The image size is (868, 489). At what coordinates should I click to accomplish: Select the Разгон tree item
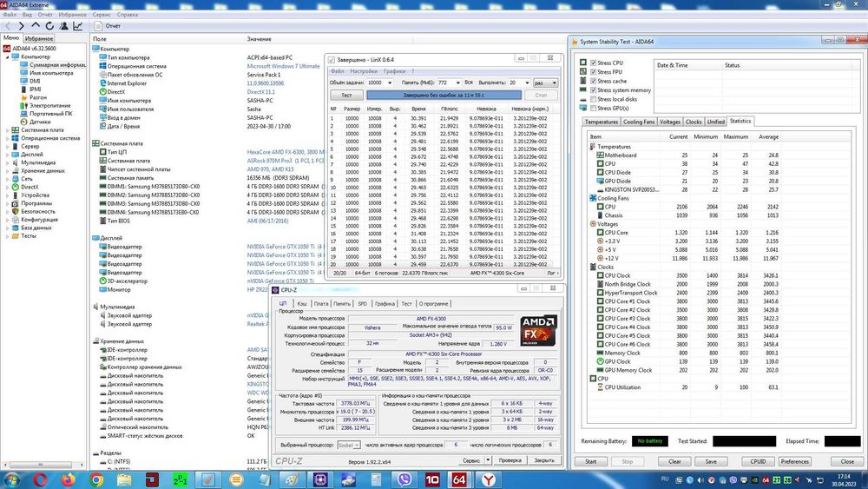(34, 97)
